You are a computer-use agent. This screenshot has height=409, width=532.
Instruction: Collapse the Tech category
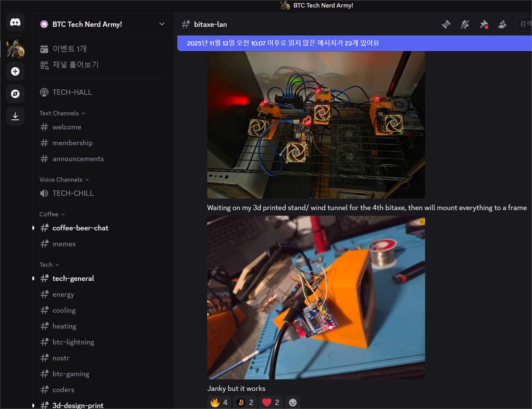click(x=49, y=265)
